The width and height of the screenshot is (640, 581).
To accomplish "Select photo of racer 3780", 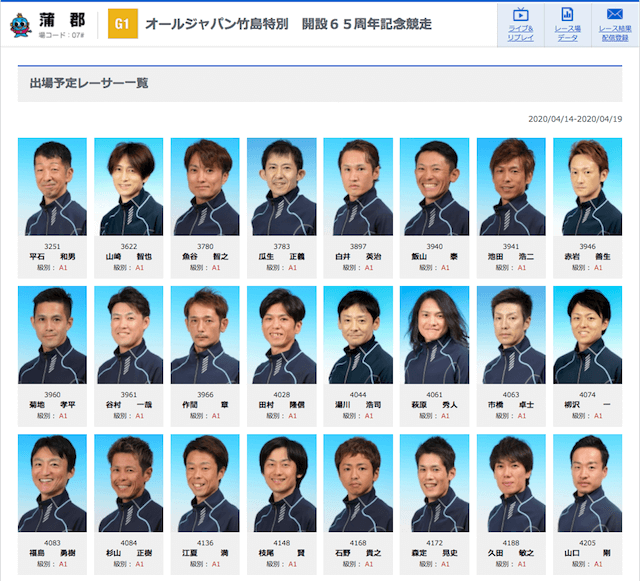I will point(205,187).
